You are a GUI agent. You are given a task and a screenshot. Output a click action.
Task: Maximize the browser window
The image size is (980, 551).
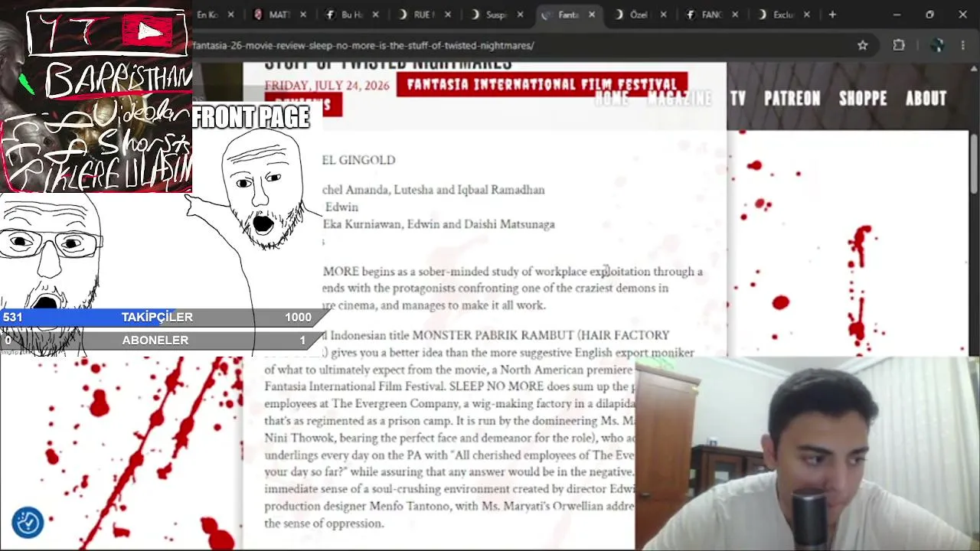(x=929, y=15)
